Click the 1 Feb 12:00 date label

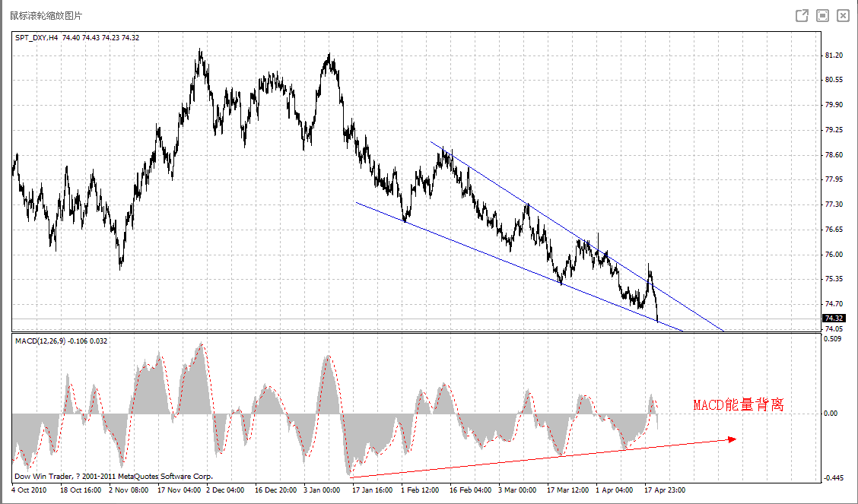coord(420,490)
